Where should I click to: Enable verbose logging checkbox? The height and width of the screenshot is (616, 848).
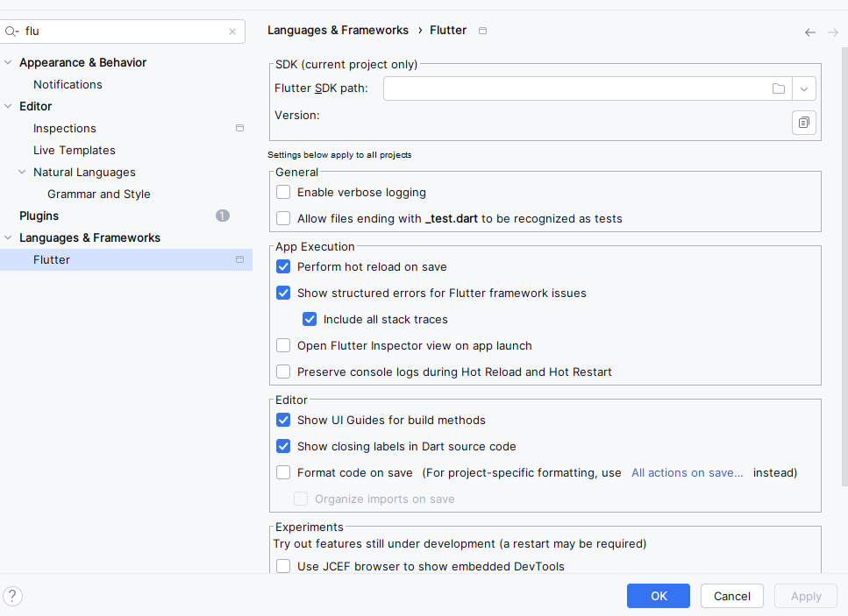(x=283, y=193)
